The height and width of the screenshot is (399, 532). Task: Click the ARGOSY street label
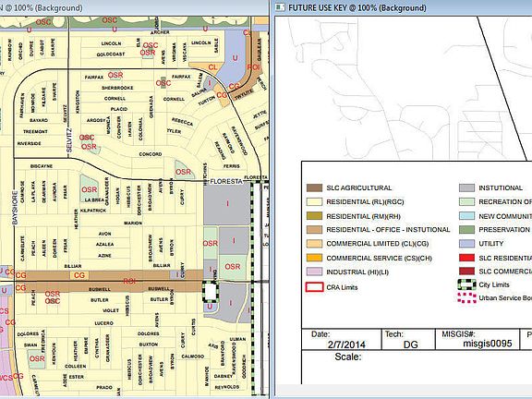96,120
